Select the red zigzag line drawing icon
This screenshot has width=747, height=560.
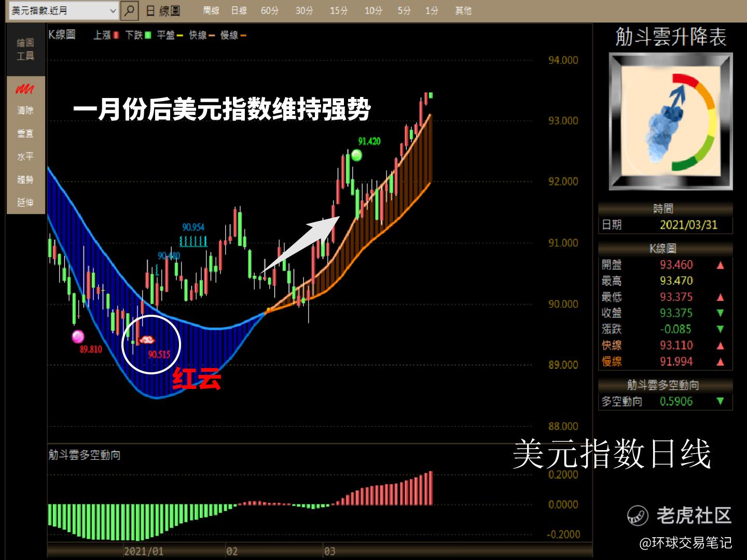[25, 89]
